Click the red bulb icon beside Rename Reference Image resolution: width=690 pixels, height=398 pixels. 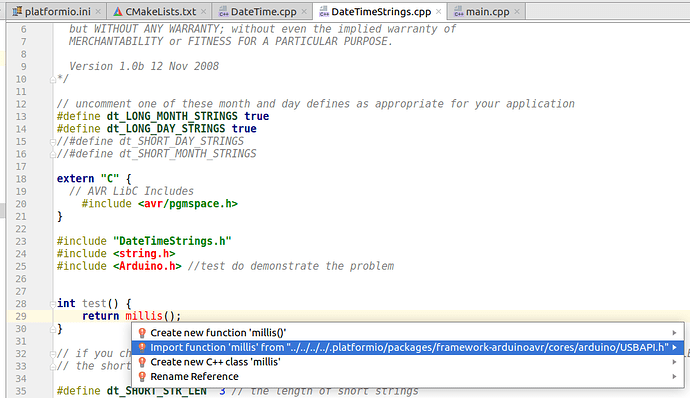point(142,376)
